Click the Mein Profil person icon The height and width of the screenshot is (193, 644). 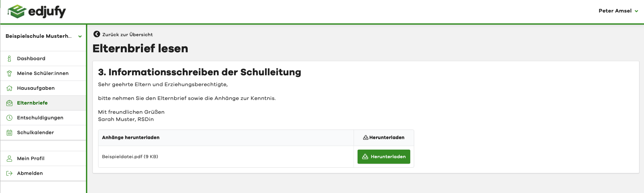coord(10,158)
